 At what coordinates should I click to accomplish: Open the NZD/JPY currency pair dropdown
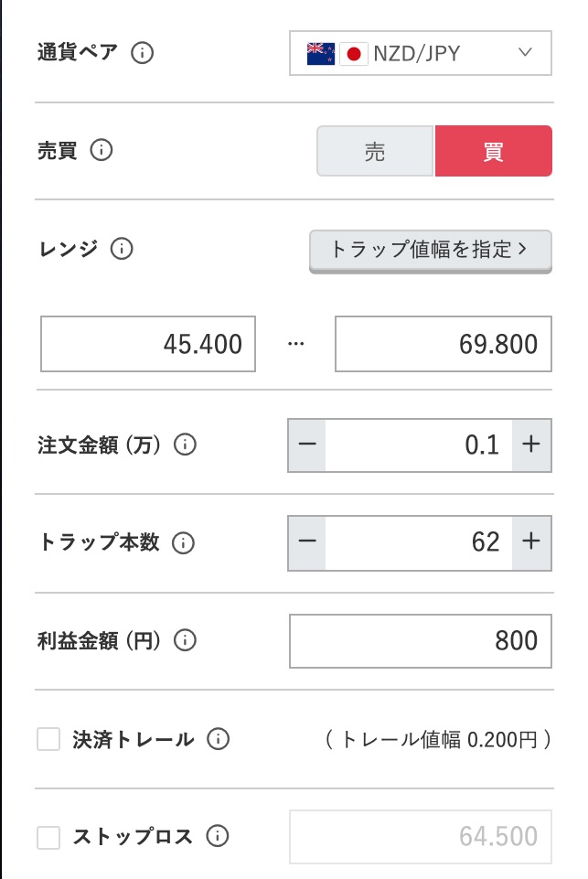click(x=420, y=53)
